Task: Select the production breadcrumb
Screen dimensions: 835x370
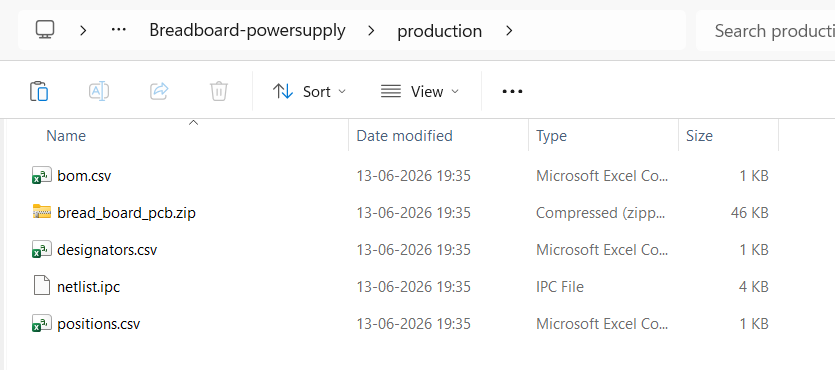Action: [439, 31]
